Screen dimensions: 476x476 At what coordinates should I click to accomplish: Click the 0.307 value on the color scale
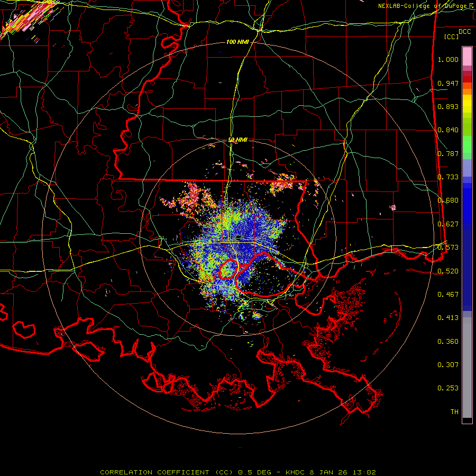(448, 365)
